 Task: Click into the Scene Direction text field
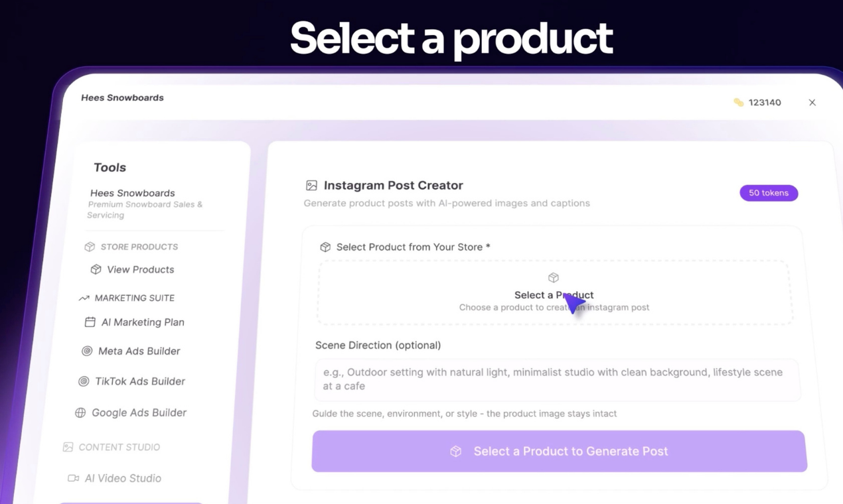[x=557, y=379]
